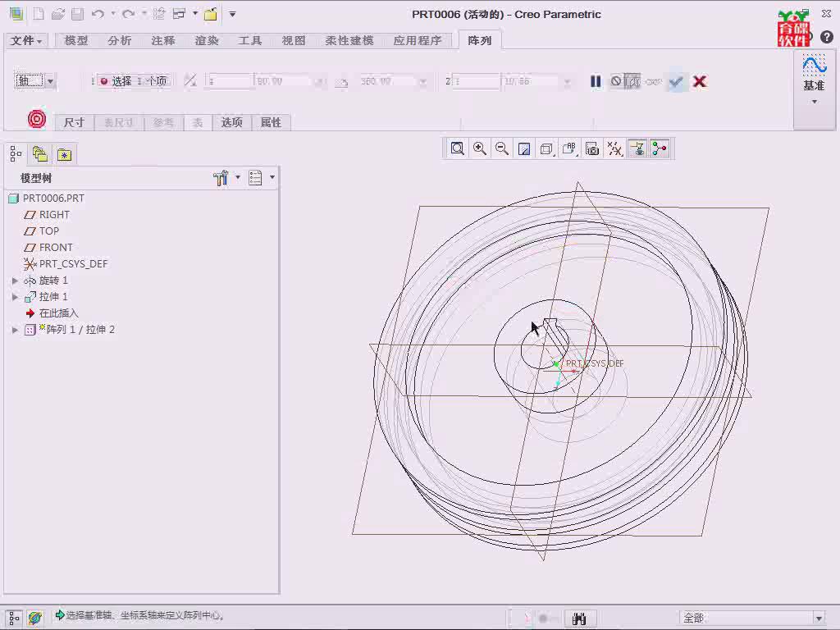The image size is (840, 630).
Task: Click the model tree show-columns list icon
Action: 256,178
